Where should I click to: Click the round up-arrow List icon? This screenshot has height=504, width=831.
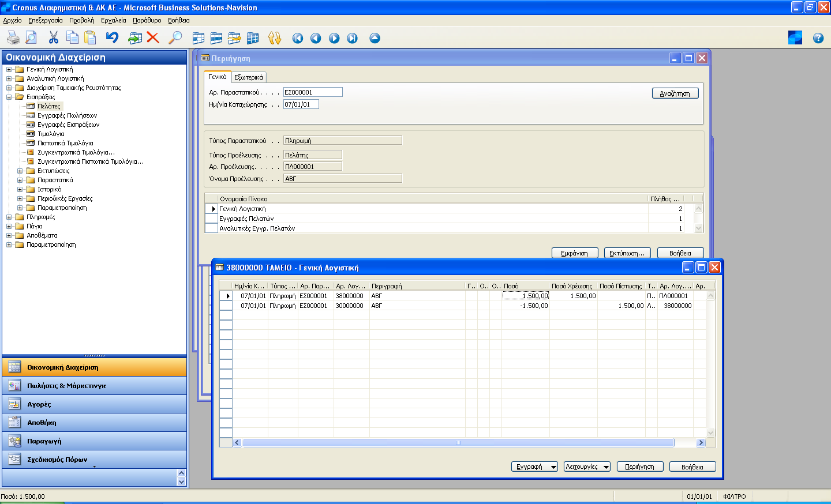[375, 38]
